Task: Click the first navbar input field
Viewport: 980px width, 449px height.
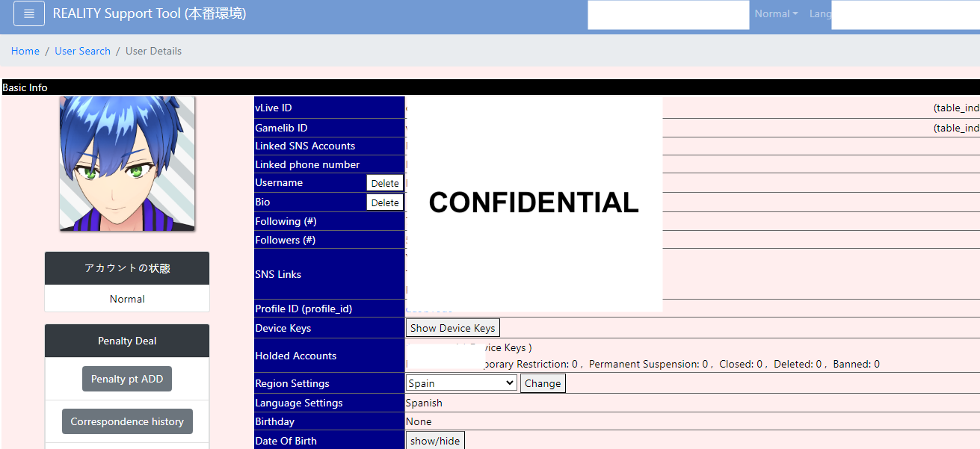Action: tap(668, 15)
